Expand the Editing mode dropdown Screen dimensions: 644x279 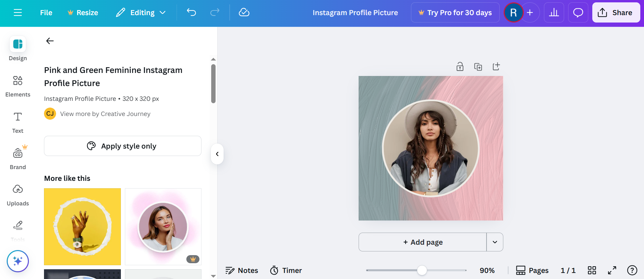point(141,13)
